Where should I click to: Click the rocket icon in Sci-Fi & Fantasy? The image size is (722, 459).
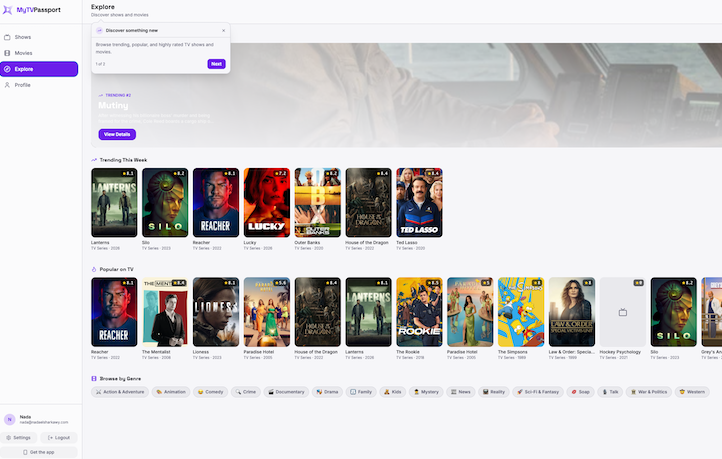520,392
